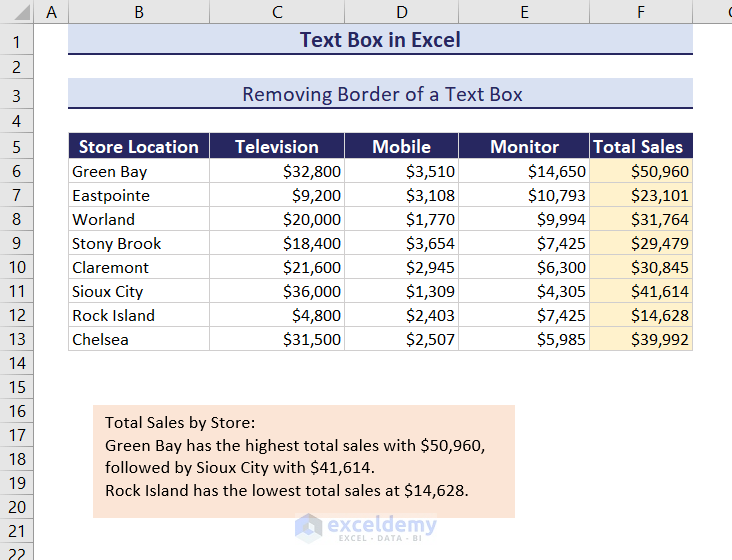Click the 'Text Box in Excel' title cell

[x=380, y=40]
